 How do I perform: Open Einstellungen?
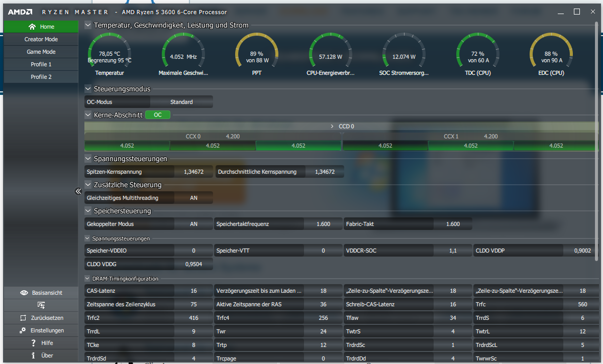pyautogui.click(x=41, y=330)
